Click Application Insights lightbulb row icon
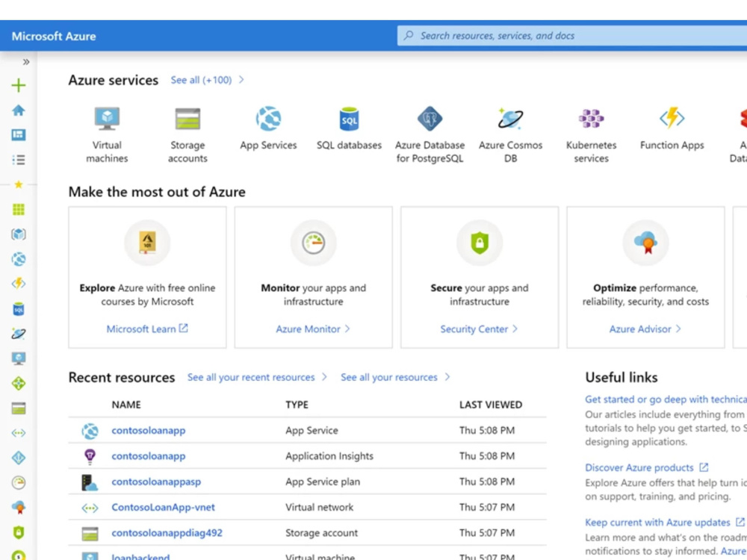The height and width of the screenshot is (560, 747). tap(90, 456)
